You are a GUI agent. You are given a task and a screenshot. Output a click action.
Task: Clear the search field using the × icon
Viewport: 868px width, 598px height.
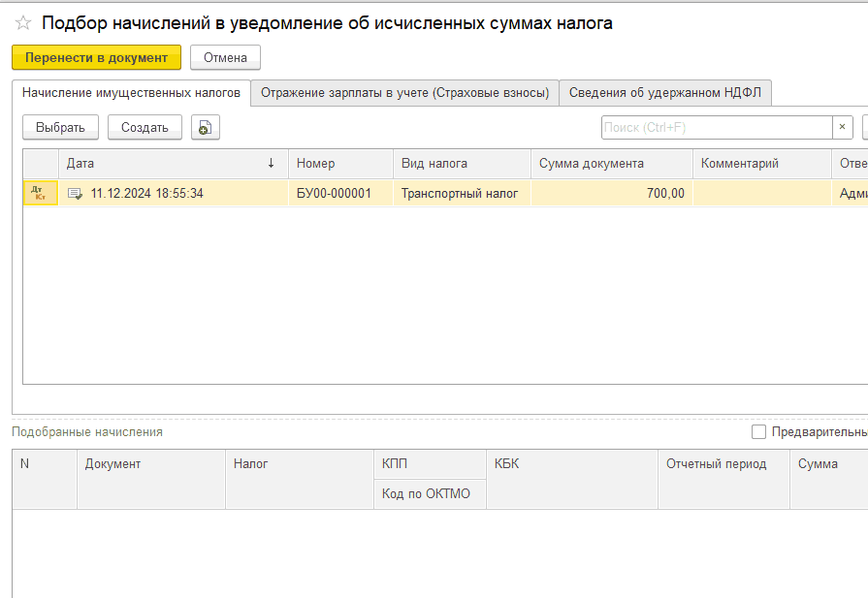tap(841, 127)
